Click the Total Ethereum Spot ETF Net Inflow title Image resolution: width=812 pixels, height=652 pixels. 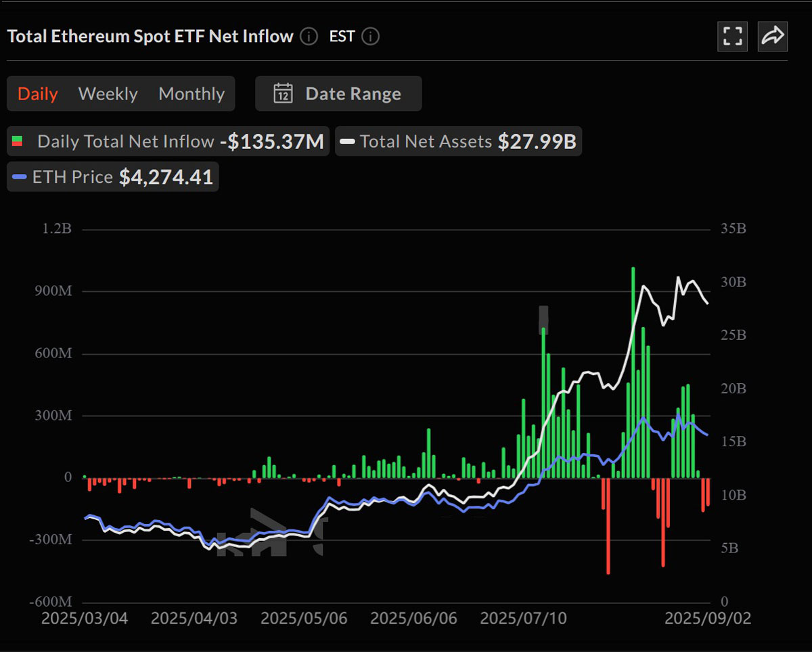pyautogui.click(x=149, y=37)
